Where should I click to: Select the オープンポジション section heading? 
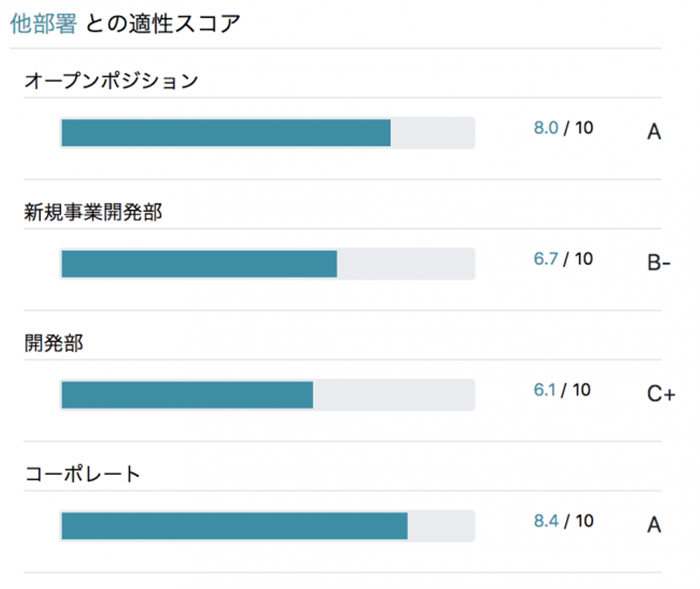click(x=111, y=81)
